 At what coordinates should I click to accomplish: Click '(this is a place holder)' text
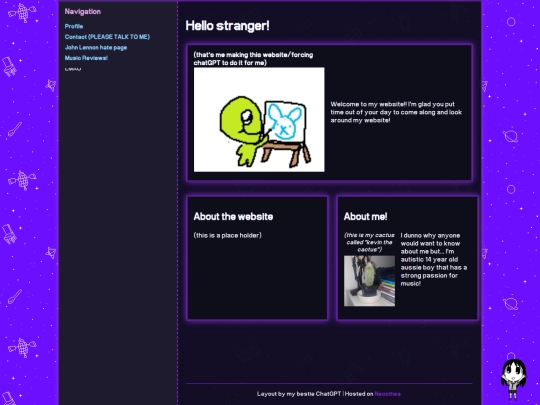(227, 235)
